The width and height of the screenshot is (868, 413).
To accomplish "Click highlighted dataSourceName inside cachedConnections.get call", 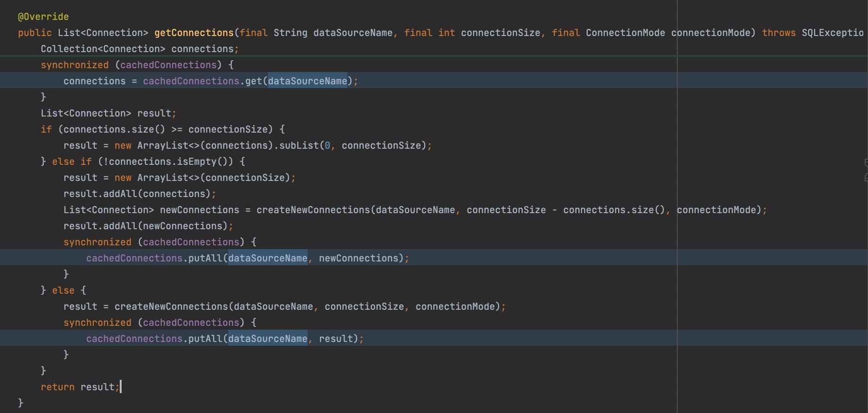I will coord(308,81).
